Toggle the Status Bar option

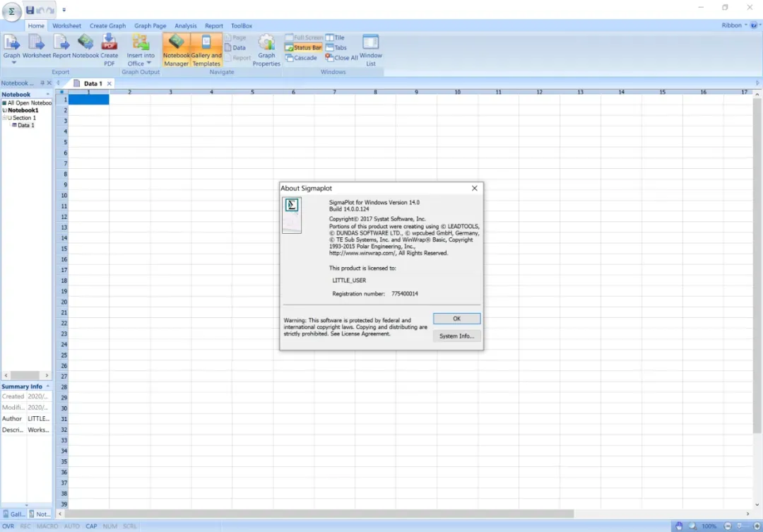(303, 48)
